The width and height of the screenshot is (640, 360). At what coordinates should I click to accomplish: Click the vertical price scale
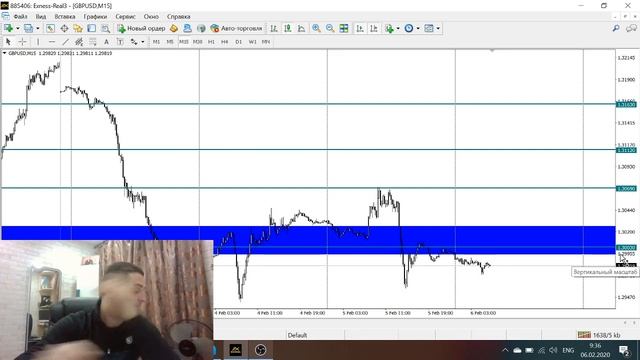pyautogui.click(x=627, y=180)
